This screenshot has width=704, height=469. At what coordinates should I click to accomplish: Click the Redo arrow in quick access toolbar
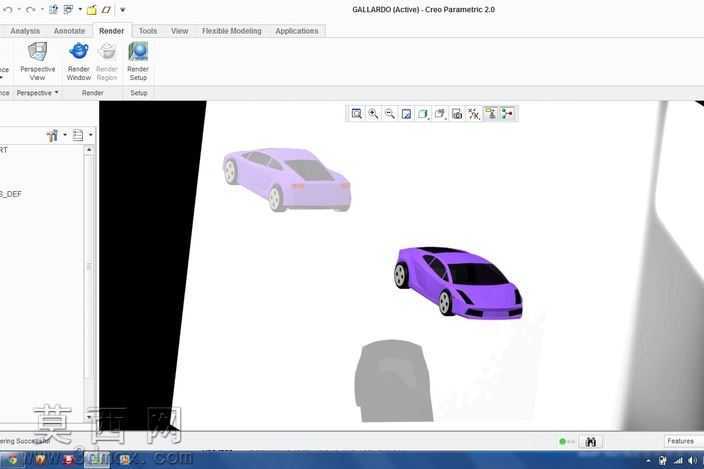30,9
